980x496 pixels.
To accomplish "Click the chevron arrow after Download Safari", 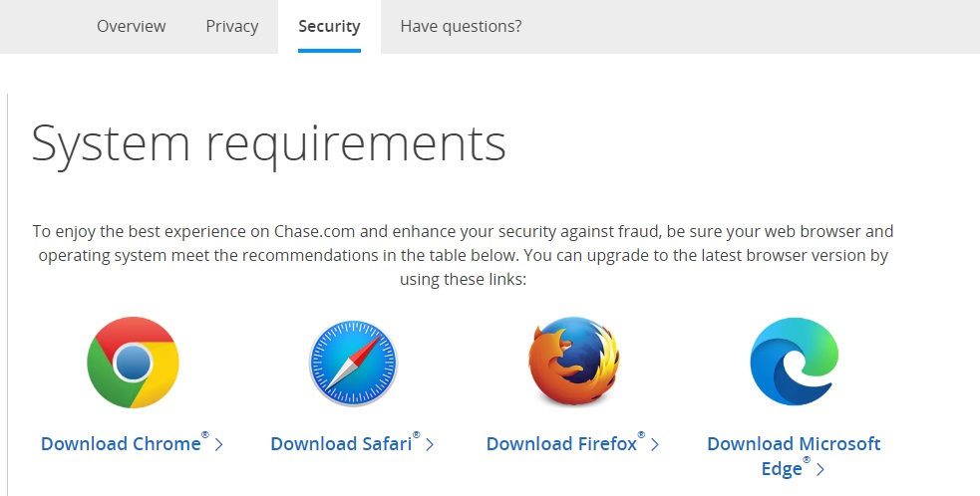I will pyautogui.click(x=430, y=444).
